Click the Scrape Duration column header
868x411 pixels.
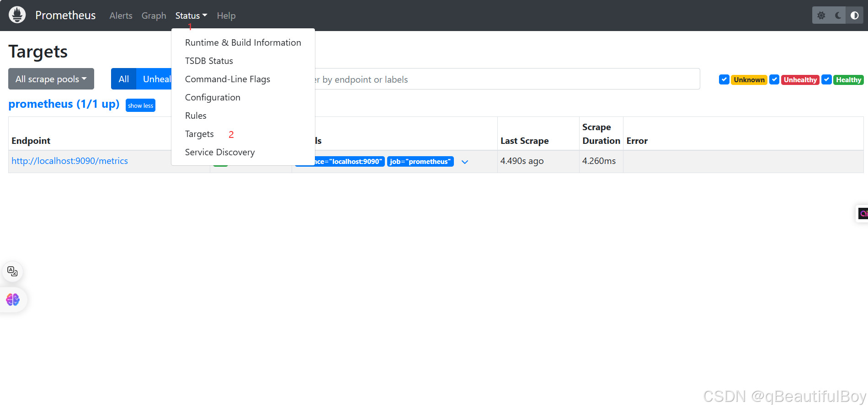(x=601, y=134)
